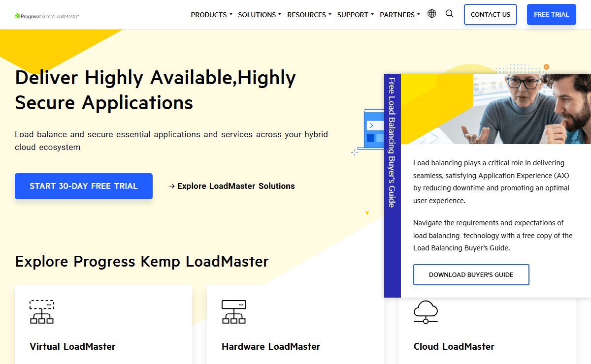Expand the Products menu
Image resolution: width=591 pixels, height=364 pixels.
pyautogui.click(x=211, y=15)
